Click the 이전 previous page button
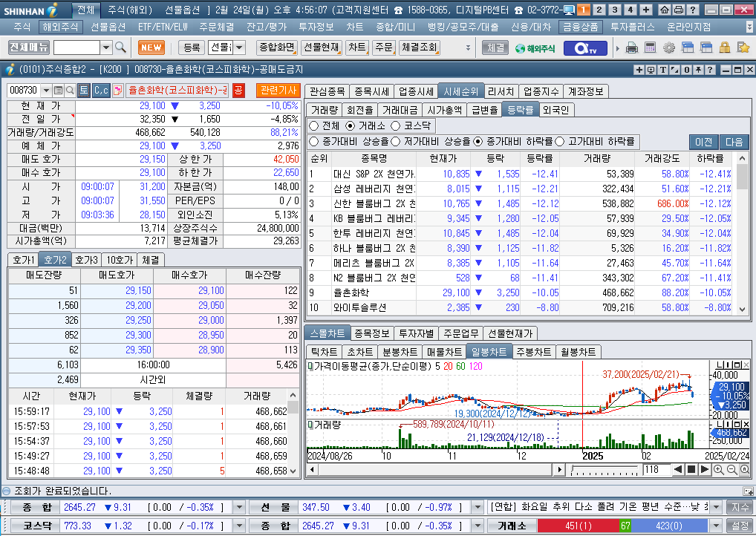The image size is (756, 536). (704, 142)
